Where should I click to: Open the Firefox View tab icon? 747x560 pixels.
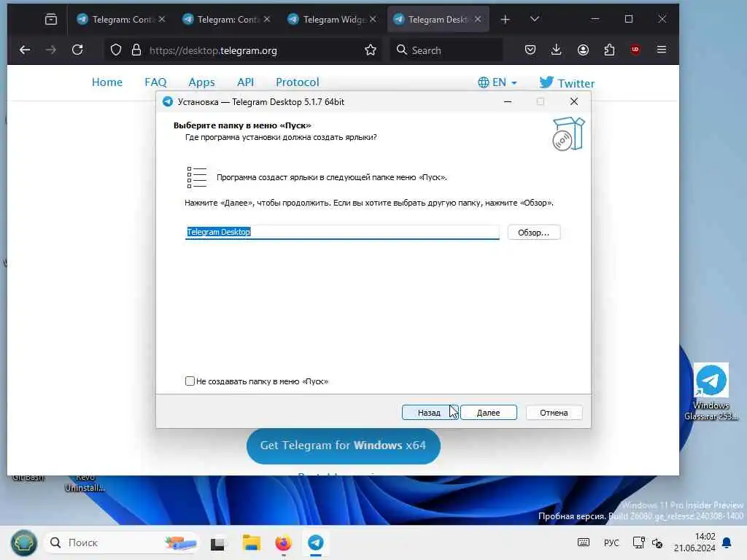coord(51,19)
